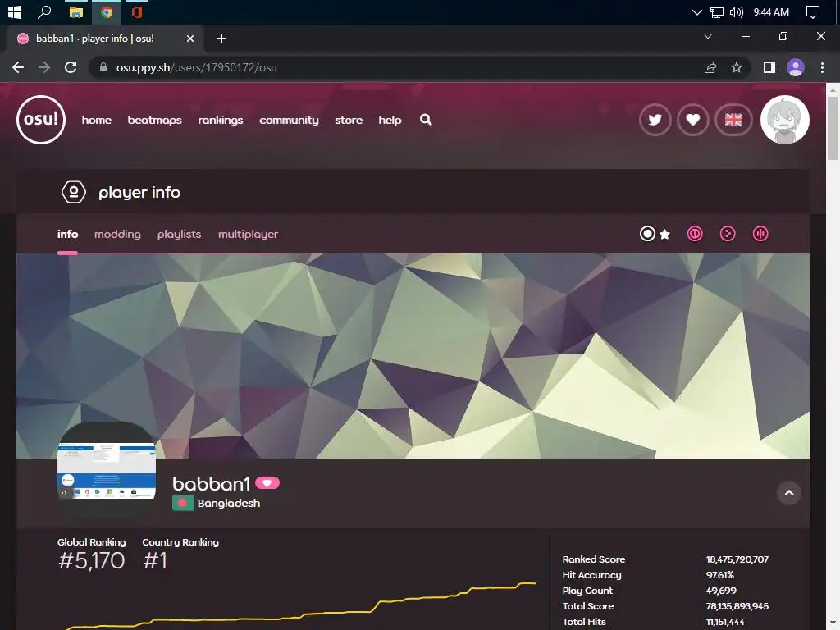Click the share page icon in address bar

[710, 67]
